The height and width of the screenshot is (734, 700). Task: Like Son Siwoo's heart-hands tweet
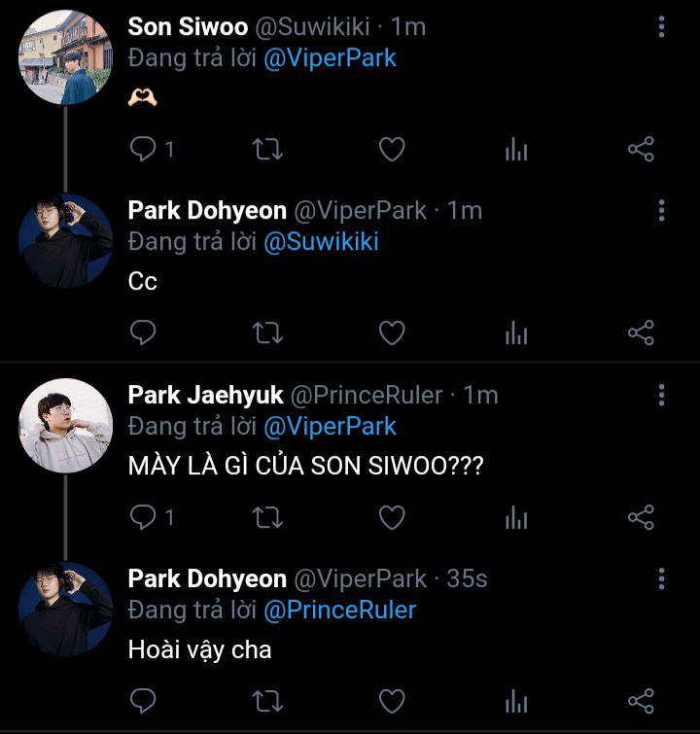[x=391, y=149]
